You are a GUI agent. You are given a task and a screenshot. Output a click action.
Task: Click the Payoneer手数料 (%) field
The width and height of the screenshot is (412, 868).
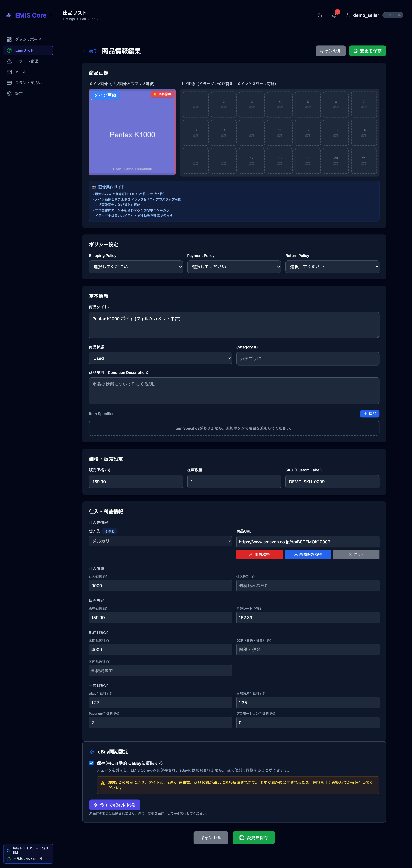point(160,722)
